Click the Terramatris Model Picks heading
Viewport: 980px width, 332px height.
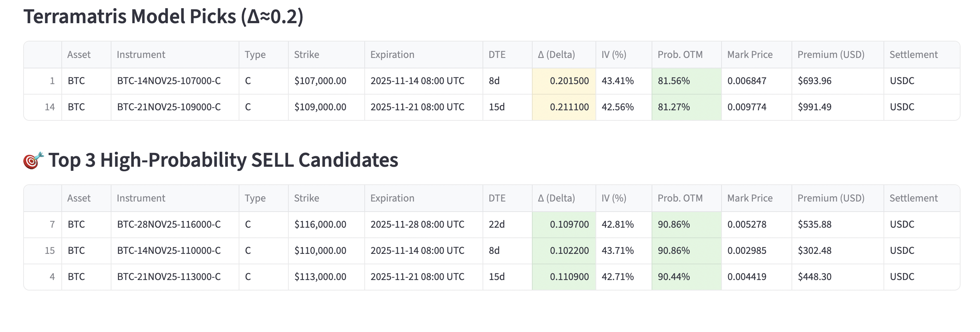pyautogui.click(x=163, y=17)
